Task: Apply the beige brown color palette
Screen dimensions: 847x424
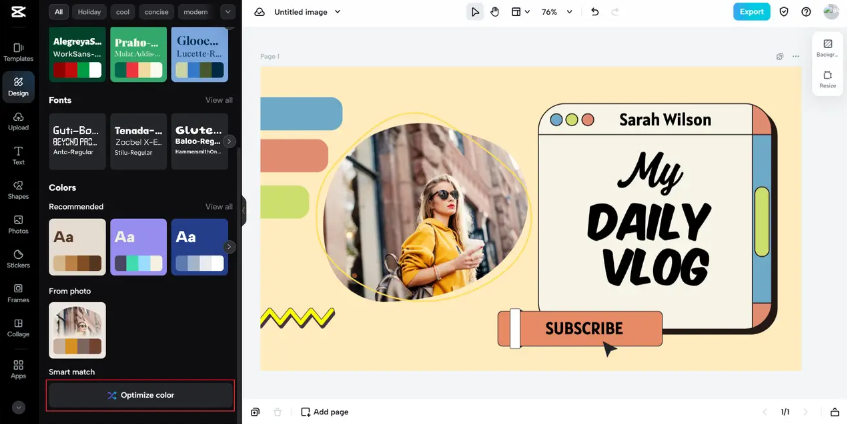Action: [x=77, y=247]
